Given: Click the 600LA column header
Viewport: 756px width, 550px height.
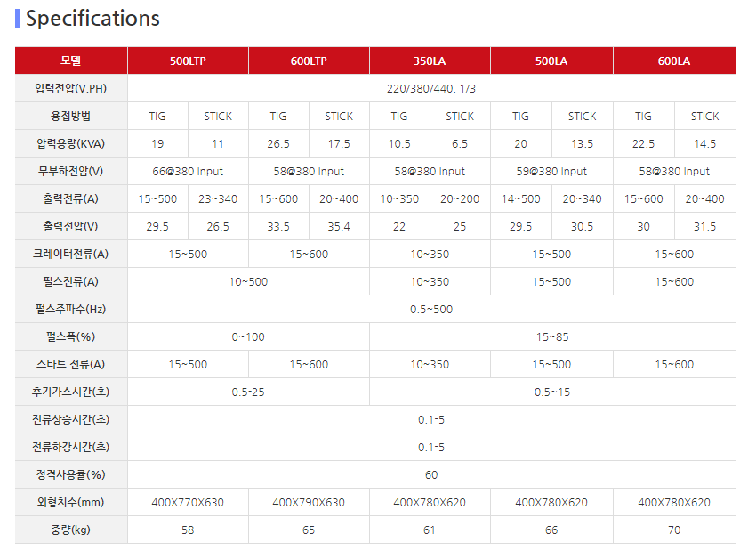Looking at the screenshot, I should click(x=674, y=61).
